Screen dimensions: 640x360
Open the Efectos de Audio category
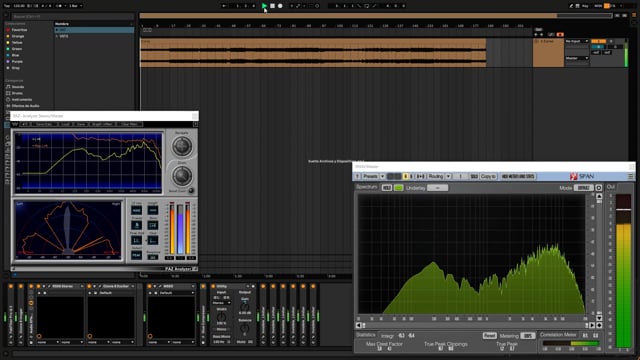[x=25, y=106]
